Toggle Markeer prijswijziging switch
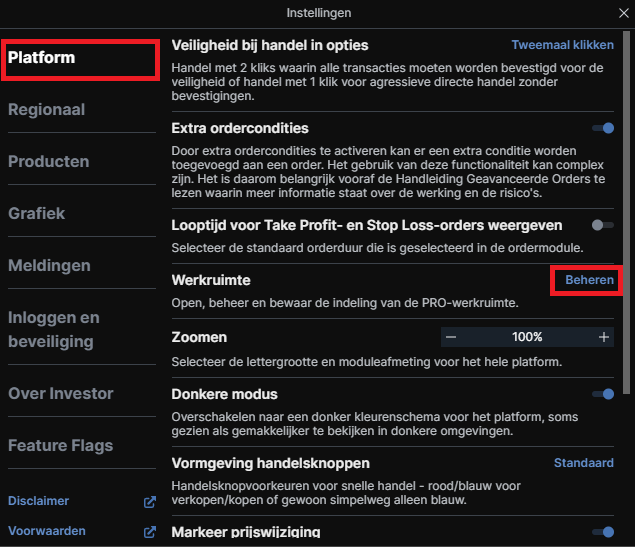The width and height of the screenshot is (635, 547). (603, 532)
